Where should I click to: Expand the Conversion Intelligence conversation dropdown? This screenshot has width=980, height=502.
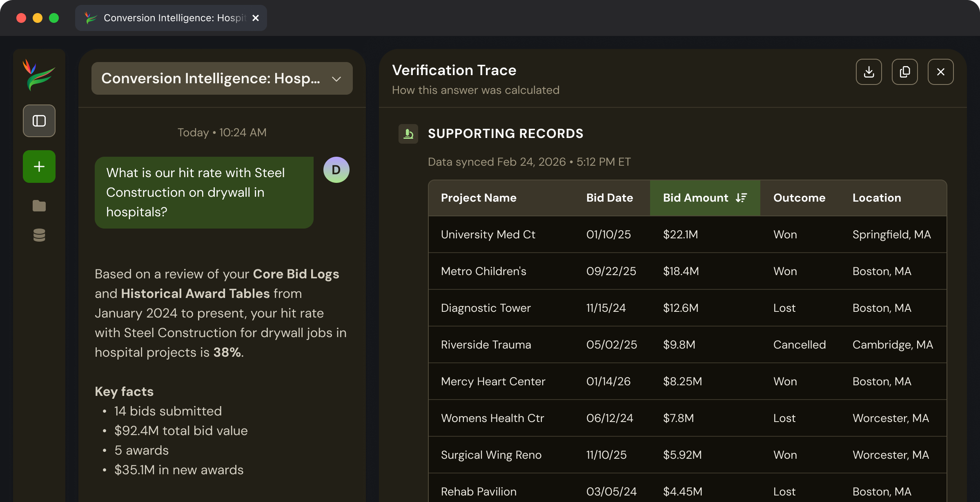coord(222,78)
